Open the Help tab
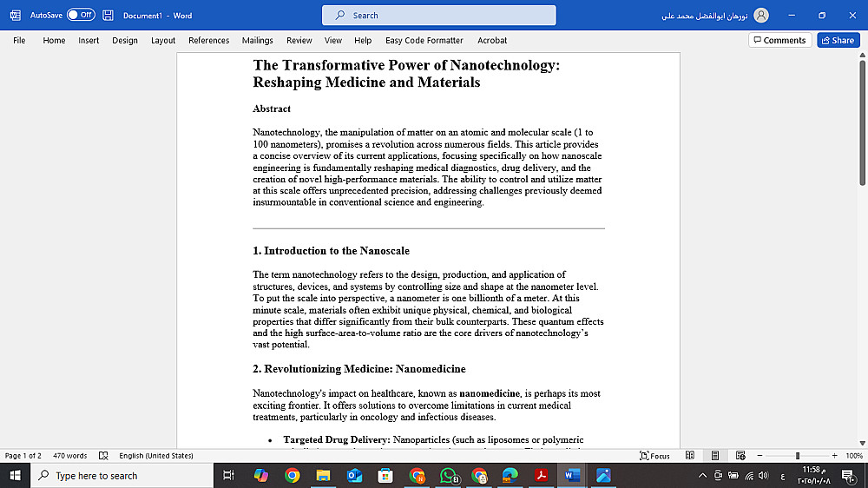 (363, 41)
